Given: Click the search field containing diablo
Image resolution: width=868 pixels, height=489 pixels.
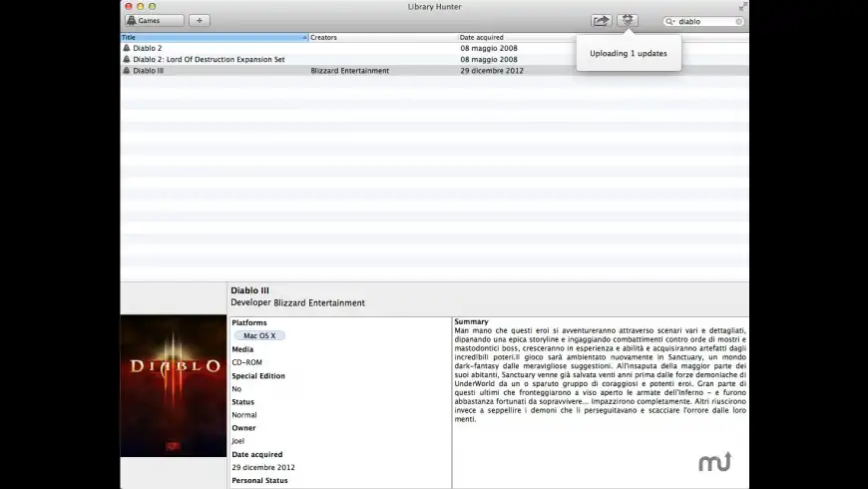Looking at the screenshot, I should point(703,21).
